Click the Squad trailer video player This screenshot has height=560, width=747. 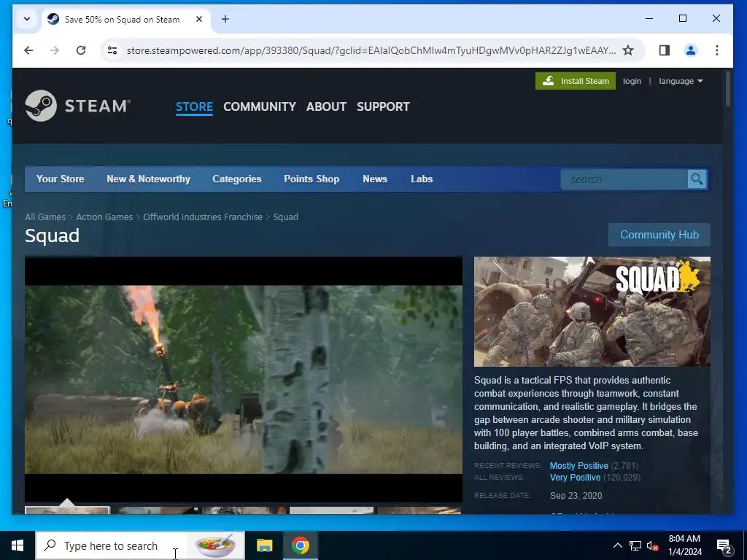[244, 379]
